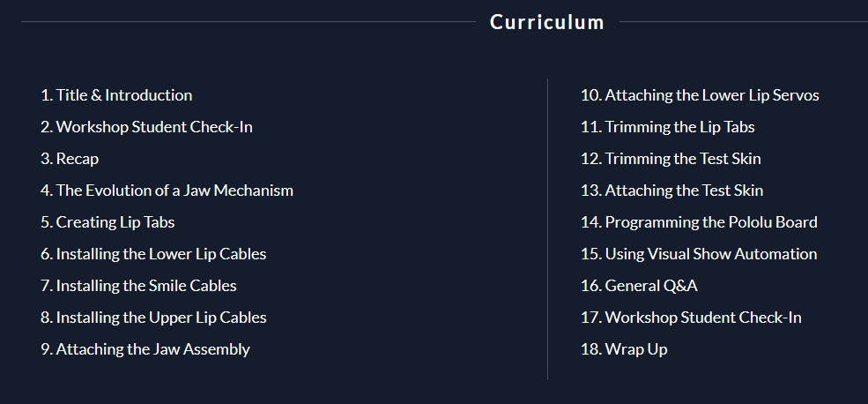Screen dimensions: 868x404
Task: Select Installing the Lower Lip Cables
Action: click(153, 254)
